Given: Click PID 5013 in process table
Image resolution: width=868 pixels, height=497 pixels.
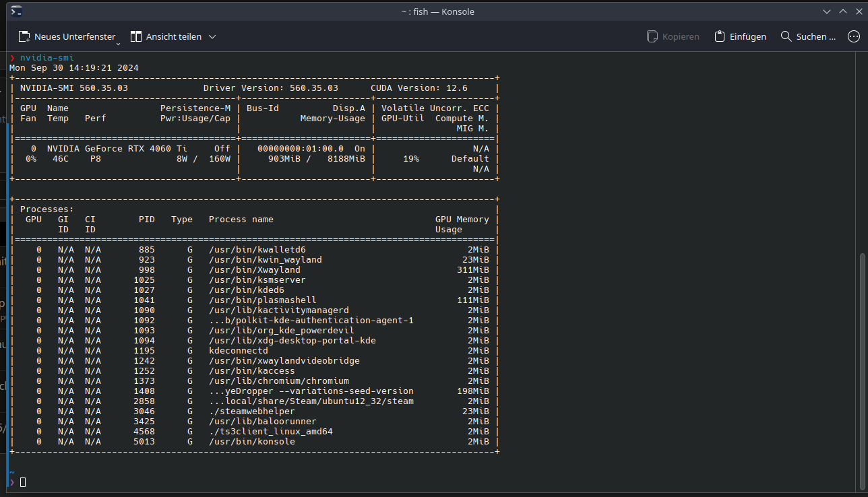Looking at the screenshot, I should tap(144, 442).
